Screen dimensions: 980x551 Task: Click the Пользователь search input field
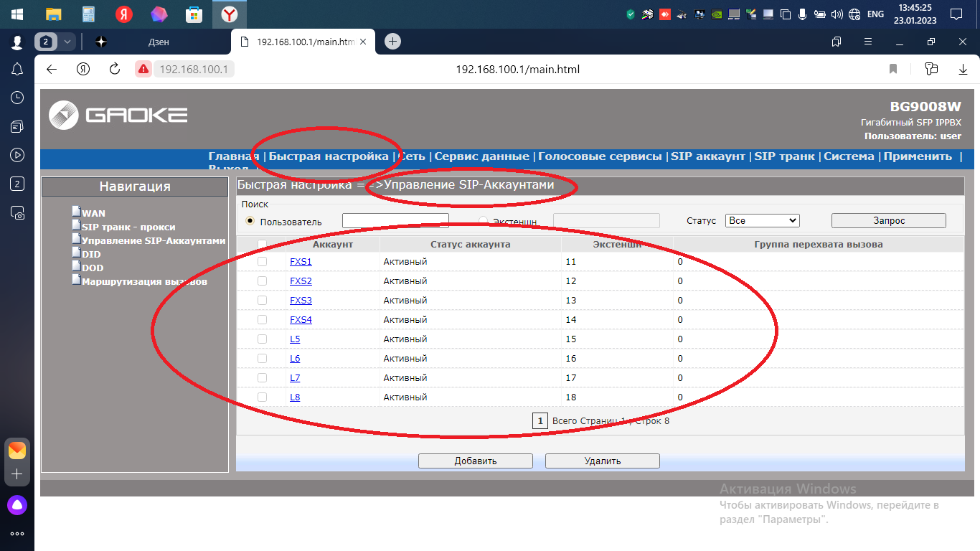click(395, 221)
